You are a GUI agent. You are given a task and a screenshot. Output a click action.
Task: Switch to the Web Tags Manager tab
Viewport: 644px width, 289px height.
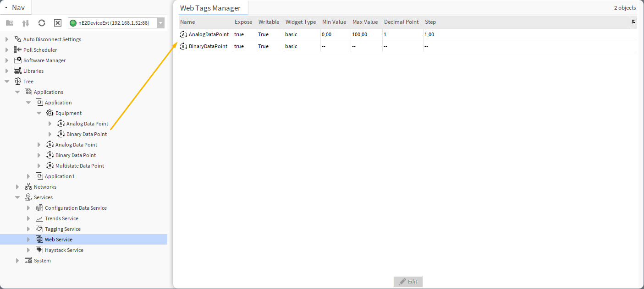(x=212, y=8)
